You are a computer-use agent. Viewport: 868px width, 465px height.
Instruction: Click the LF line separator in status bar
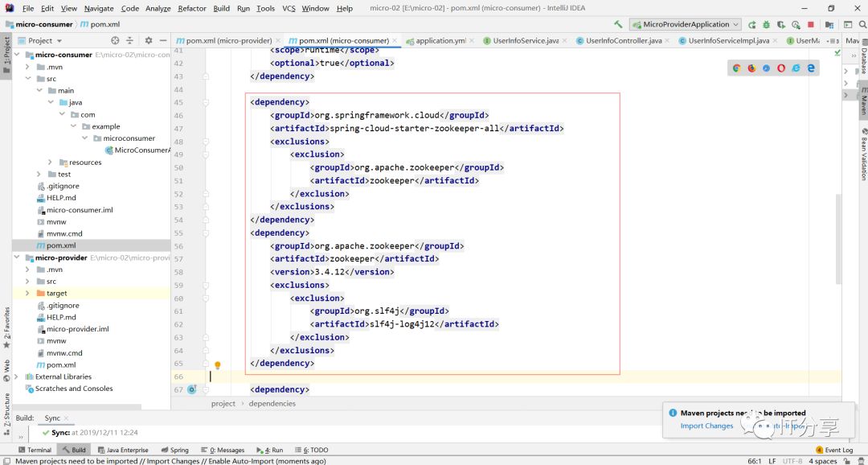(x=771, y=461)
